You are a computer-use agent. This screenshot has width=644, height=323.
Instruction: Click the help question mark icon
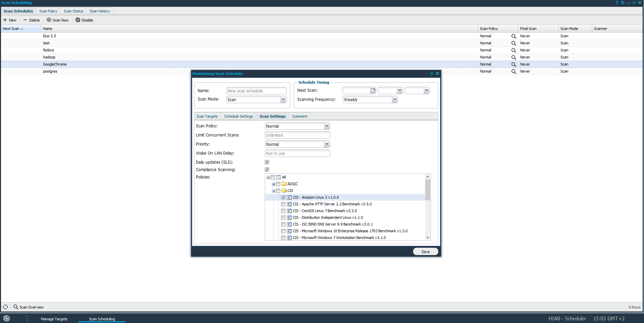pos(616,3)
